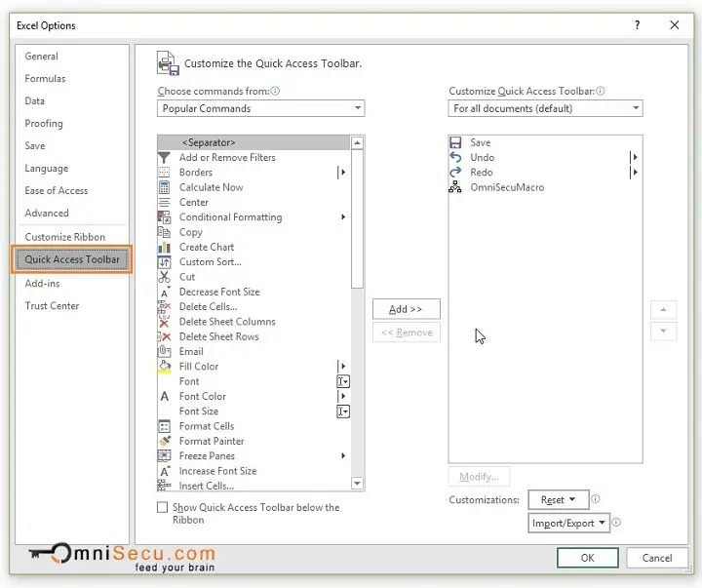Screen dimensions: 702x588
Task: Expand the Redo submenu arrow
Action: click(634, 173)
